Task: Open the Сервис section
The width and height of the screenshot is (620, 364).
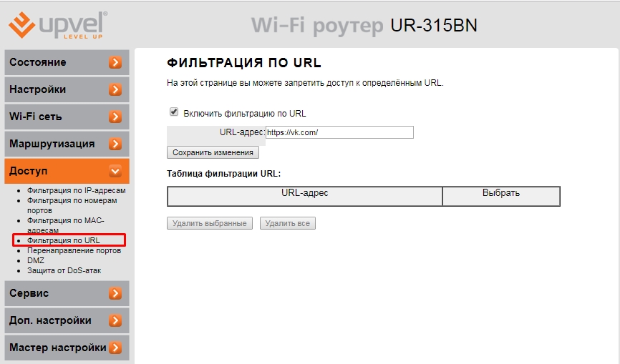Action: coord(67,293)
